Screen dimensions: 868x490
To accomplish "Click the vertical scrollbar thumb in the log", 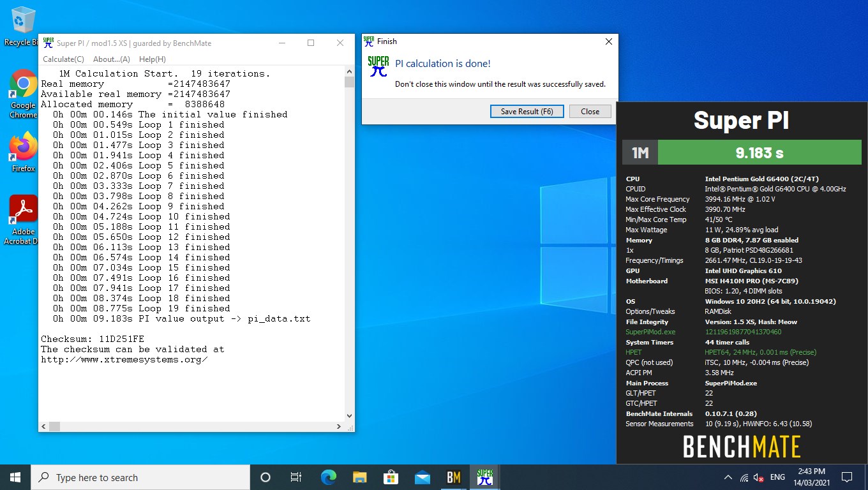I will [x=349, y=82].
